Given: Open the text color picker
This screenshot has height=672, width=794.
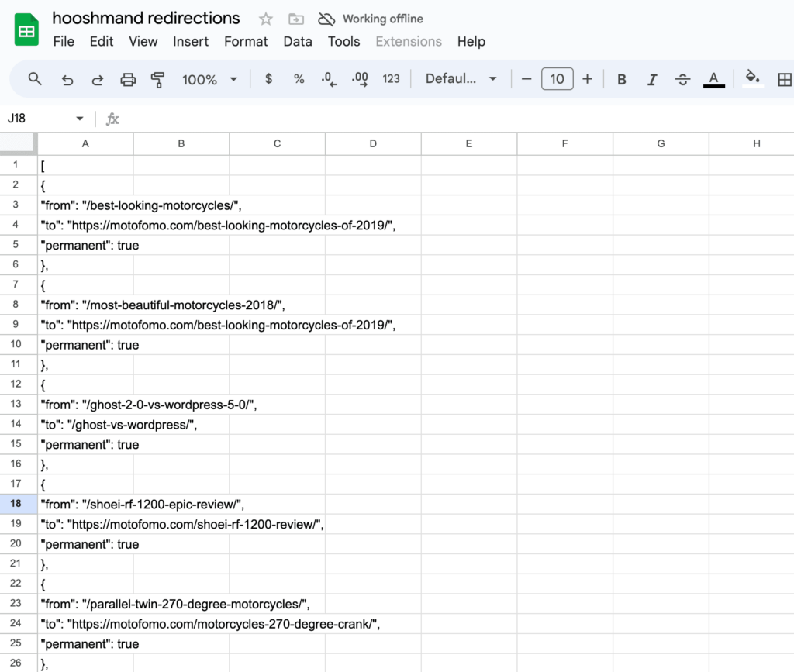Looking at the screenshot, I should tap(713, 79).
